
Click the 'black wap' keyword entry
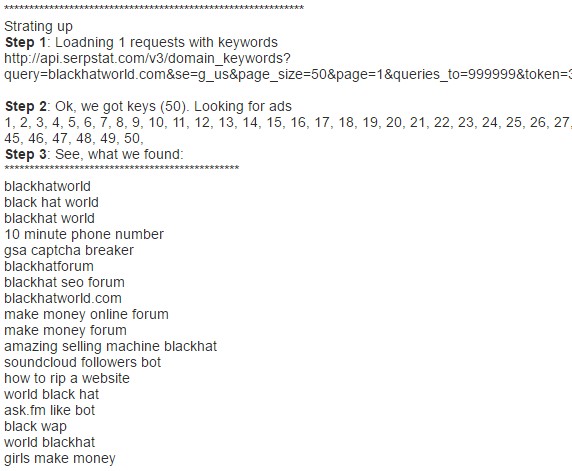coord(35,426)
